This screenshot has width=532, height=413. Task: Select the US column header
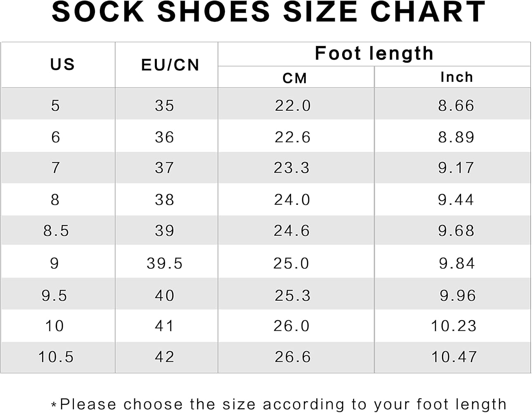pos(62,64)
